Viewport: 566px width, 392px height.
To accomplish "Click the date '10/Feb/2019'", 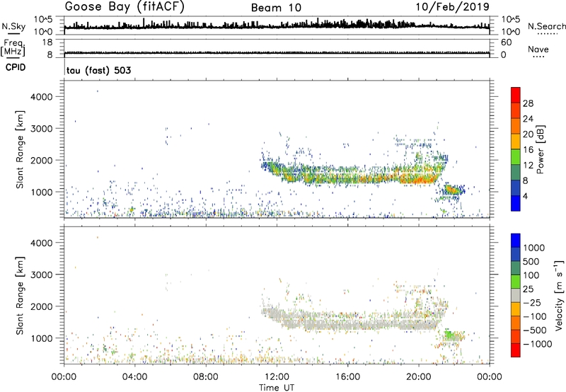I will tap(453, 7).
